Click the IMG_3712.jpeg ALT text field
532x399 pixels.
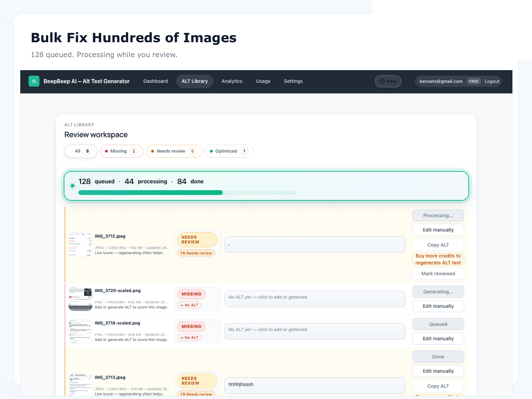[x=315, y=245]
